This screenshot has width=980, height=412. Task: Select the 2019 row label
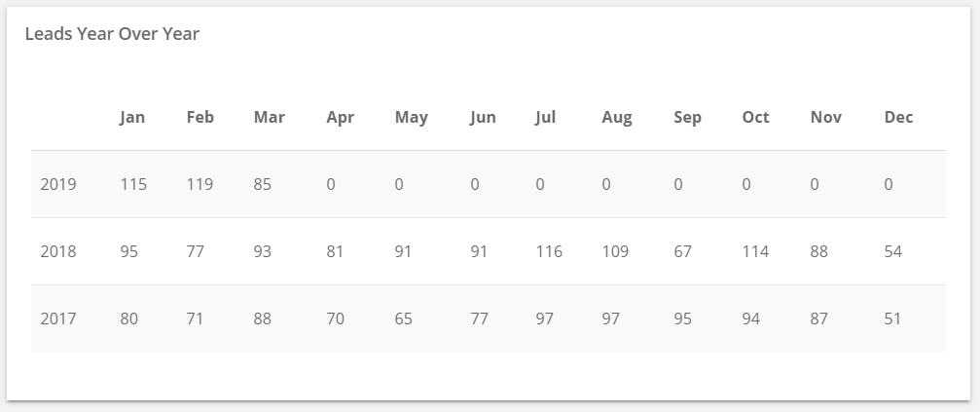[58, 184]
